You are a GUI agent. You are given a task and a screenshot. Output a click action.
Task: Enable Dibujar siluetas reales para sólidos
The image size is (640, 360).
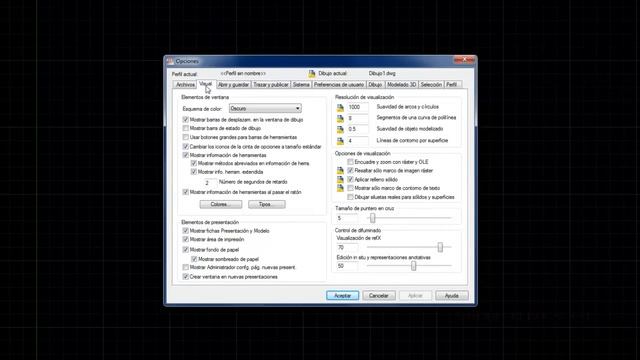(x=350, y=197)
